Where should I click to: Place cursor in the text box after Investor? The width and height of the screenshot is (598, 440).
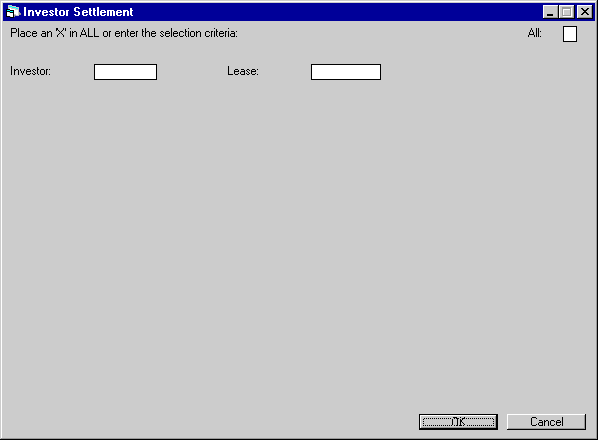pos(125,72)
